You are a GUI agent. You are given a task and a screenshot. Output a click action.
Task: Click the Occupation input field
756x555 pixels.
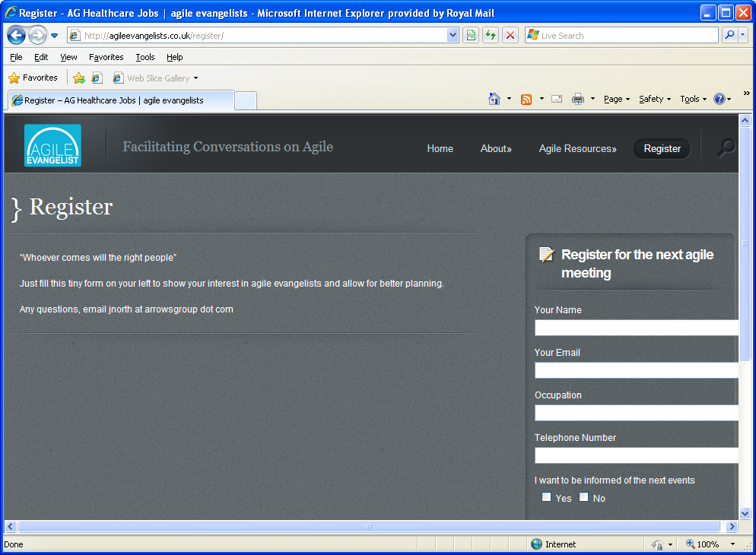click(x=637, y=412)
